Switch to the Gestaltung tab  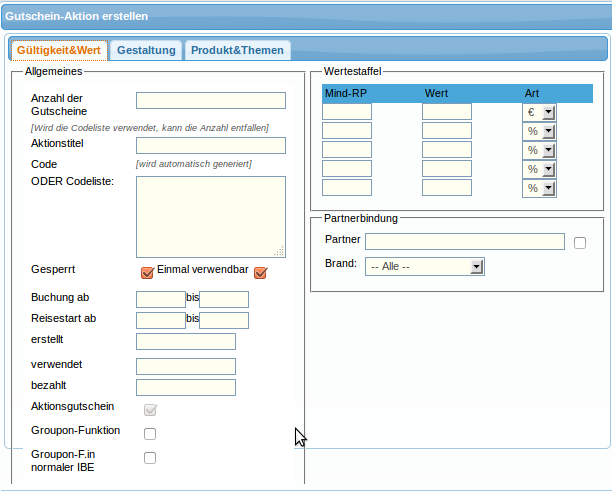(x=146, y=50)
